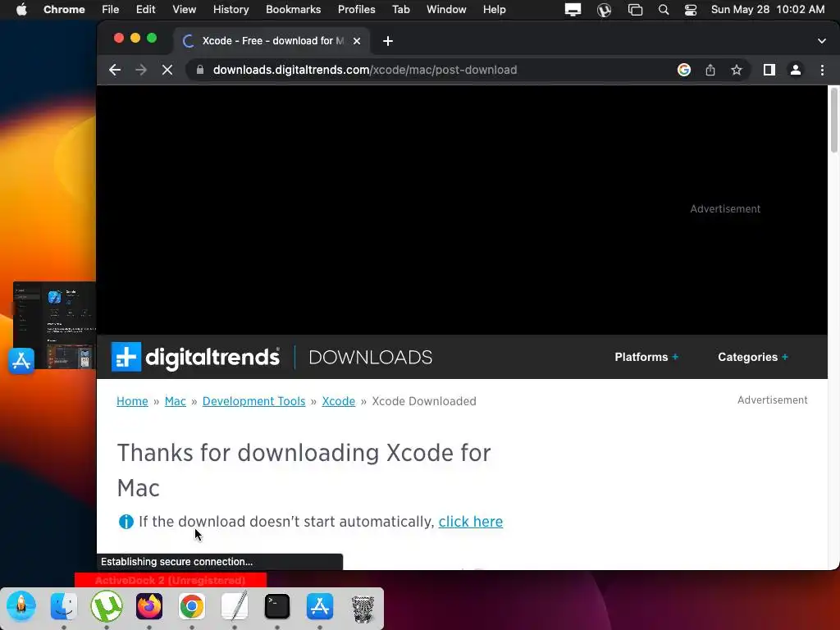Image resolution: width=840 pixels, height=630 pixels.
Task: Expand the Platforms menu
Action: coord(646,357)
